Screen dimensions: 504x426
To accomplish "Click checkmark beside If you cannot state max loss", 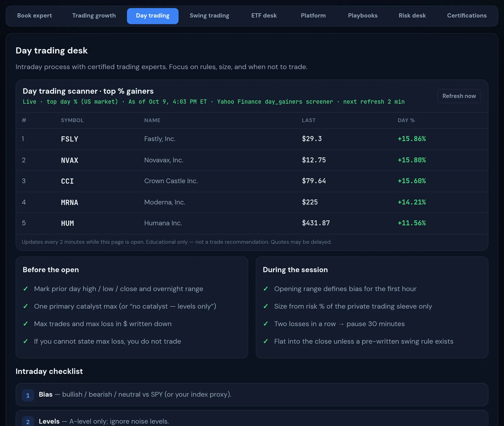I will point(26,341).
